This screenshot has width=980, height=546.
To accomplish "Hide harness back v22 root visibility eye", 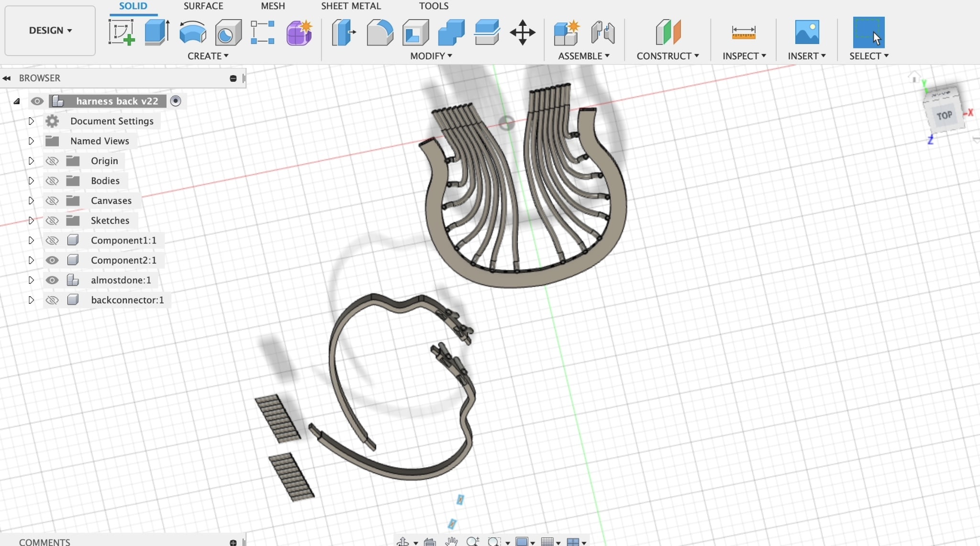I will pos(37,101).
